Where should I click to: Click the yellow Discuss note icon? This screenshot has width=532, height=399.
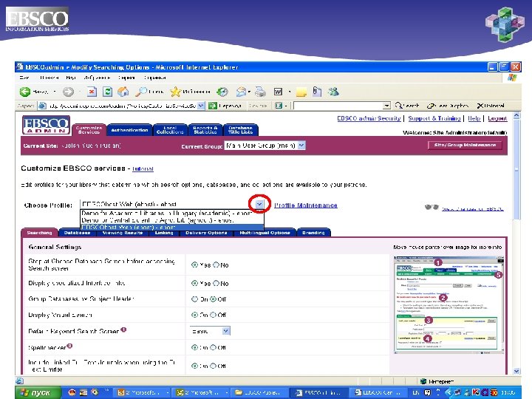click(301, 92)
